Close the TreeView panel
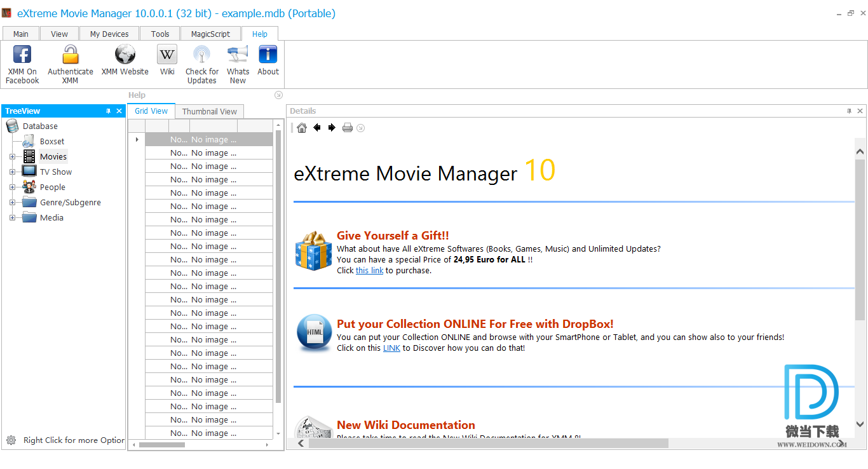This screenshot has width=868, height=469. point(119,111)
